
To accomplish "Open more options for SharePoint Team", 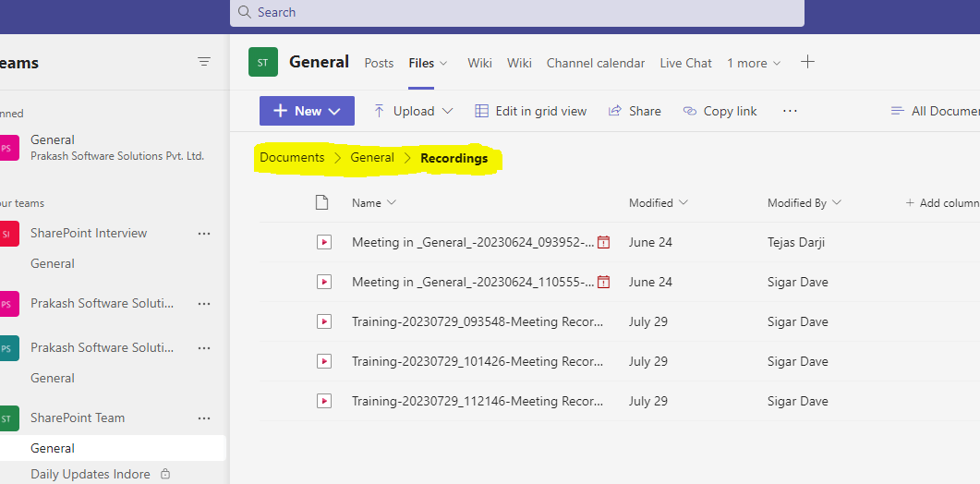I will (204, 418).
